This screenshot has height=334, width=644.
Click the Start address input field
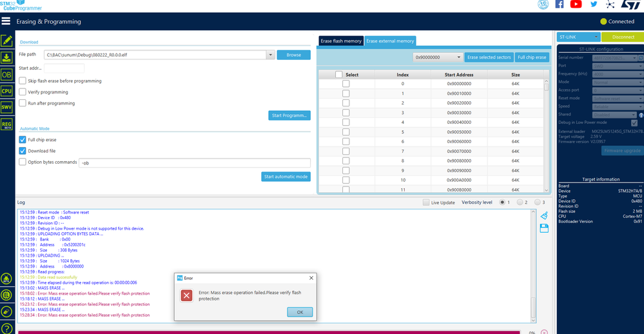[x=64, y=68]
